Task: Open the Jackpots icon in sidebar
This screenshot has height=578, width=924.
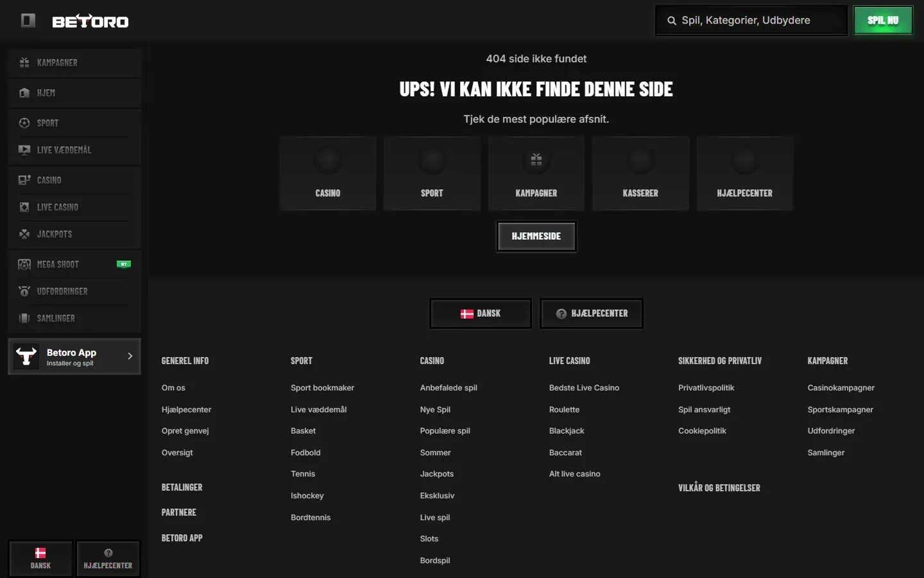Action: point(24,234)
